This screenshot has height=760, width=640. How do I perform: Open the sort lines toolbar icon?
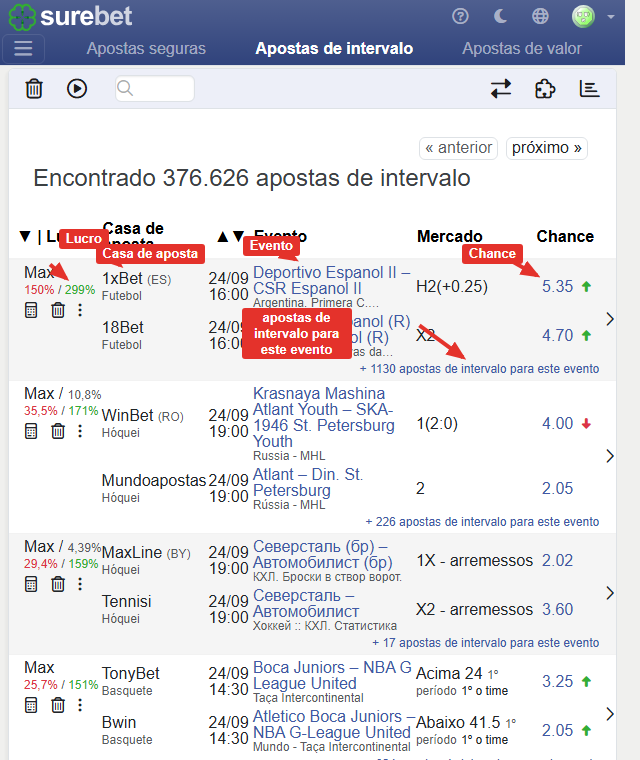pyautogui.click(x=590, y=89)
